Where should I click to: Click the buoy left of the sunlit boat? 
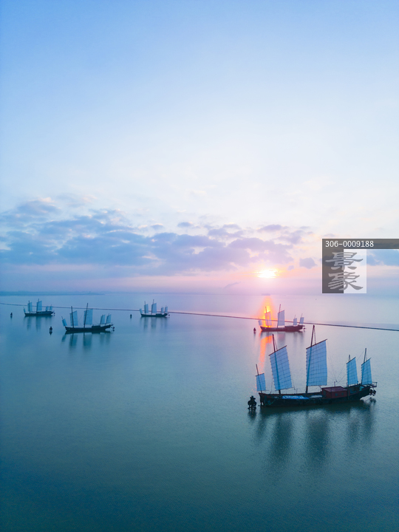click(255, 330)
